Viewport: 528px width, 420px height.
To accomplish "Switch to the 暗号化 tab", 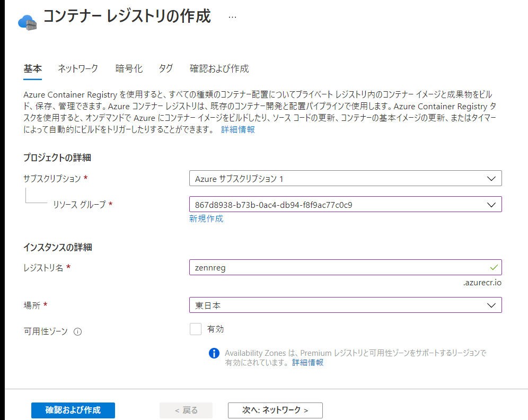I will pyautogui.click(x=129, y=69).
